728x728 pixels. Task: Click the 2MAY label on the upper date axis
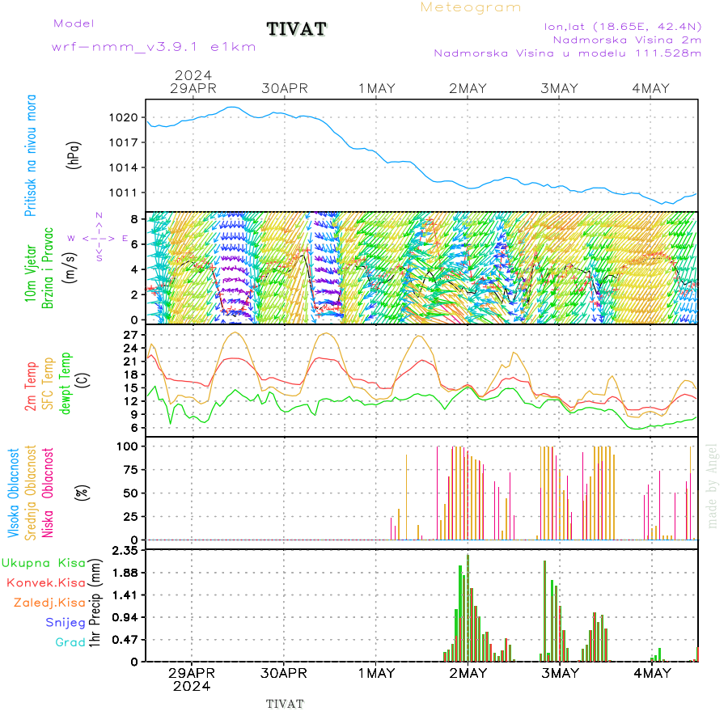[468, 88]
